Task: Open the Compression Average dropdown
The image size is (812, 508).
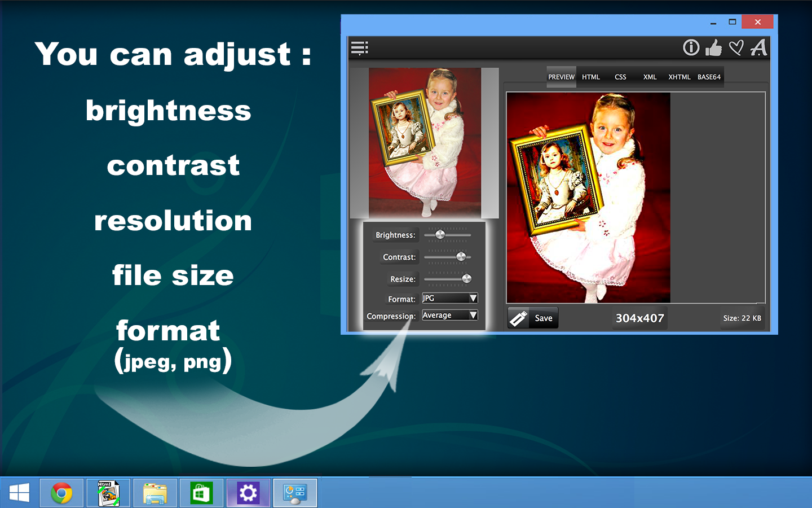Action: [x=450, y=315]
